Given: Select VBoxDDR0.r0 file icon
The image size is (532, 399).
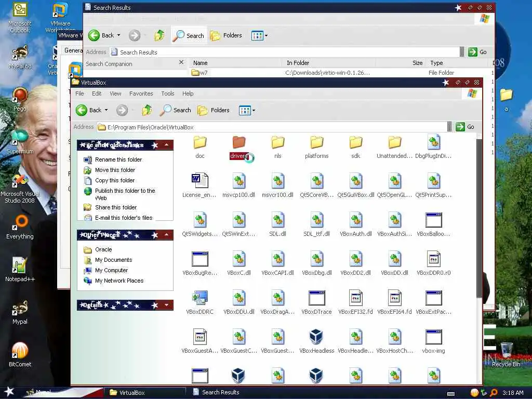Looking at the screenshot, I should coord(434,259).
